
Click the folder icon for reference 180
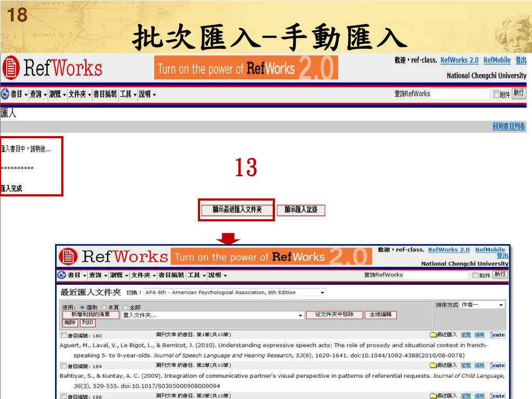[x=433, y=335]
